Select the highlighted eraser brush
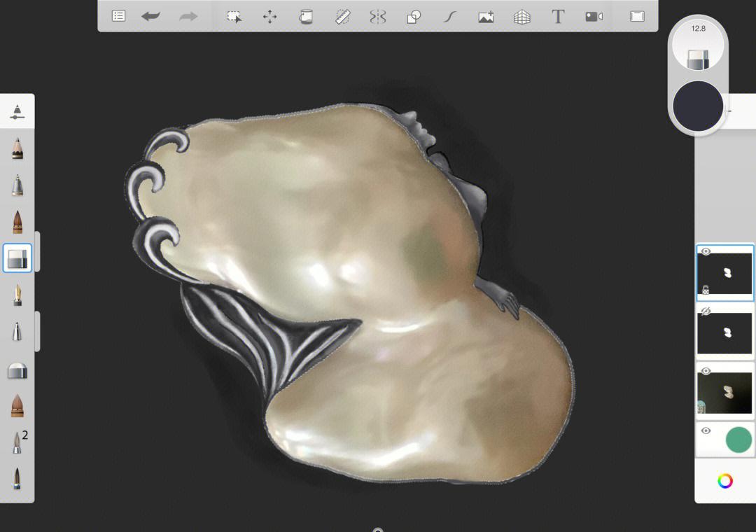Screen dimensions: 756x532 (17, 258)
